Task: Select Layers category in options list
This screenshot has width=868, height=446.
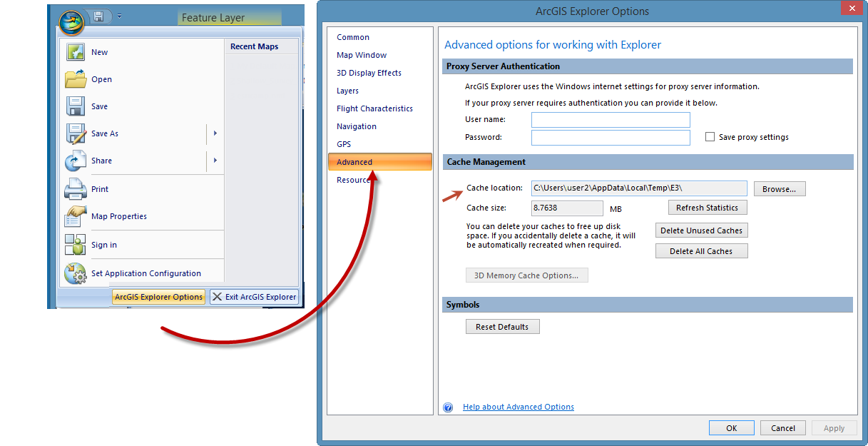Action: tap(347, 91)
